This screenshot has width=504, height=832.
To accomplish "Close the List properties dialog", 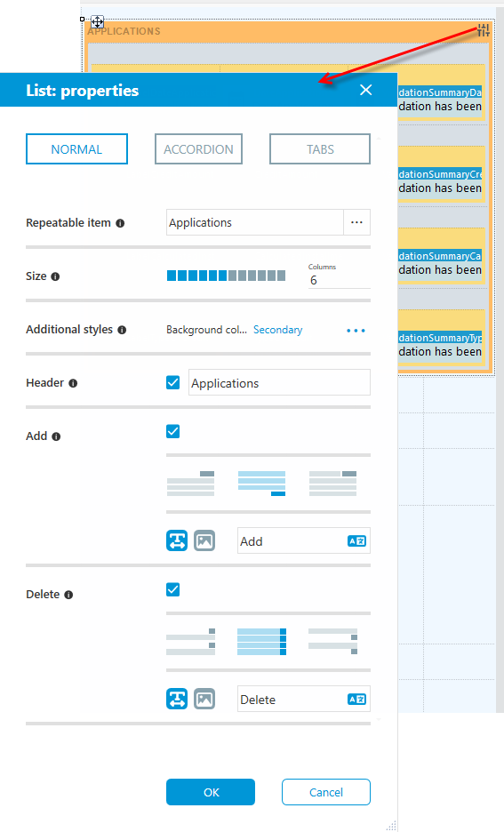I will point(365,90).
